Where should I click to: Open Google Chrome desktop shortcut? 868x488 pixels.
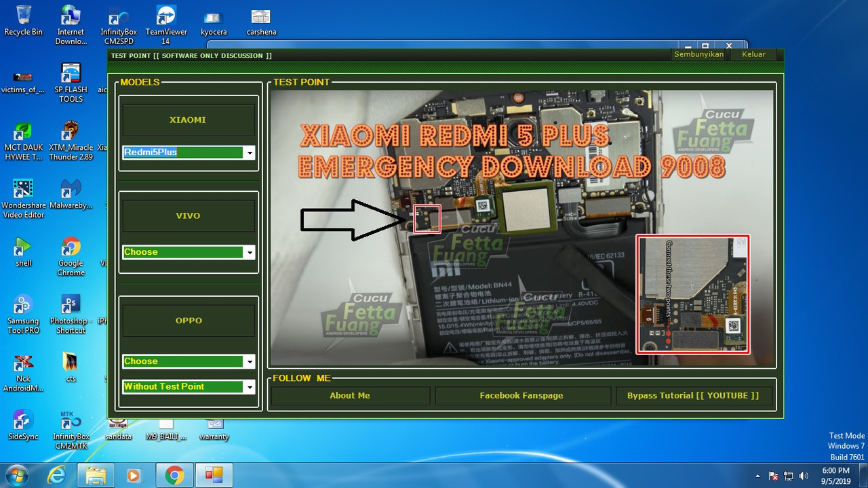pos(71,256)
